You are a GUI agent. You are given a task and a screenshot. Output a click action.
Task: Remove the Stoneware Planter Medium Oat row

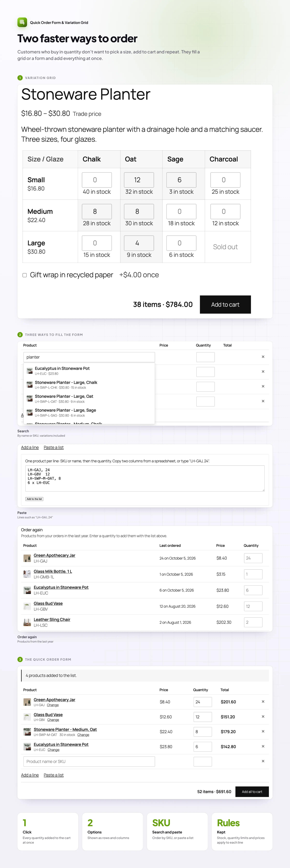click(263, 731)
